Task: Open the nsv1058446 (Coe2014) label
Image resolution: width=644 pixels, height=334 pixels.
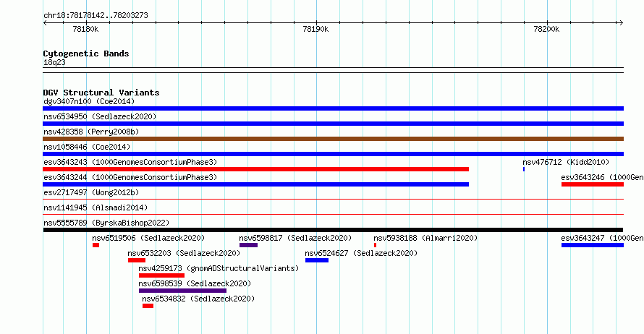Action: coord(87,147)
